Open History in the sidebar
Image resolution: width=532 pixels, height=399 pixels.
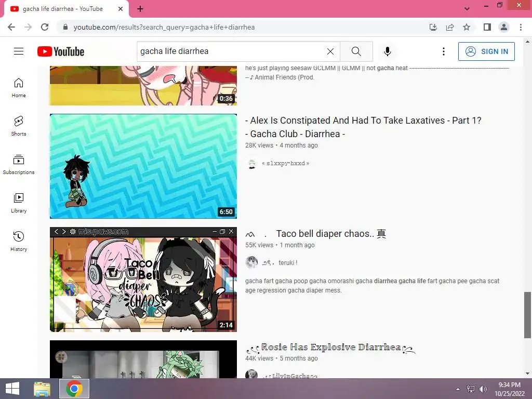[x=19, y=241]
